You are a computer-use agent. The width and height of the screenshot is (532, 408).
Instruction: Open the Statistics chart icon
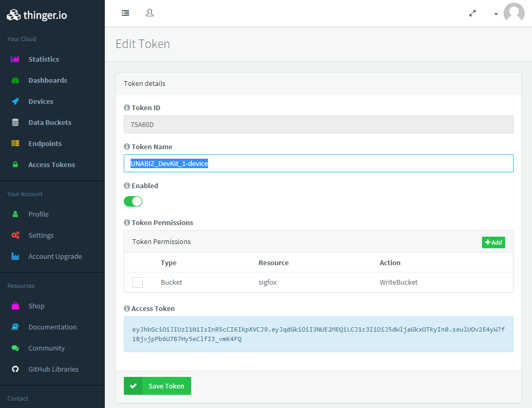coord(15,59)
